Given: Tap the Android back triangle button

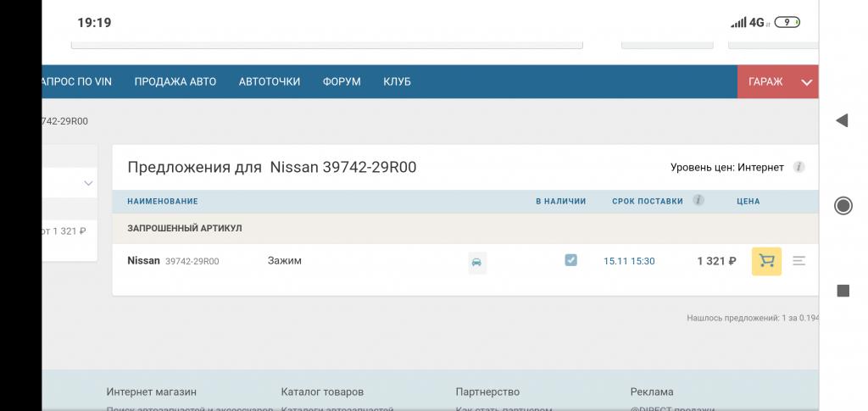Looking at the screenshot, I should click(x=842, y=120).
